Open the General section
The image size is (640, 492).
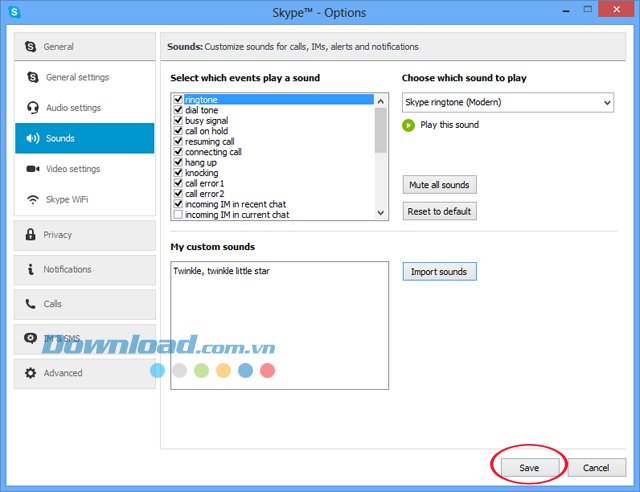pyautogui.click(x=85, y=47)
